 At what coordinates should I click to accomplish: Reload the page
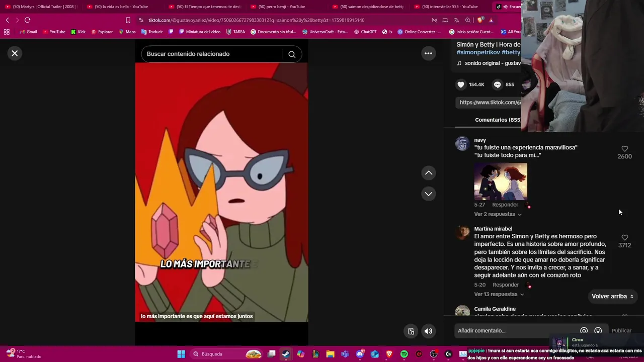[27, 20]
